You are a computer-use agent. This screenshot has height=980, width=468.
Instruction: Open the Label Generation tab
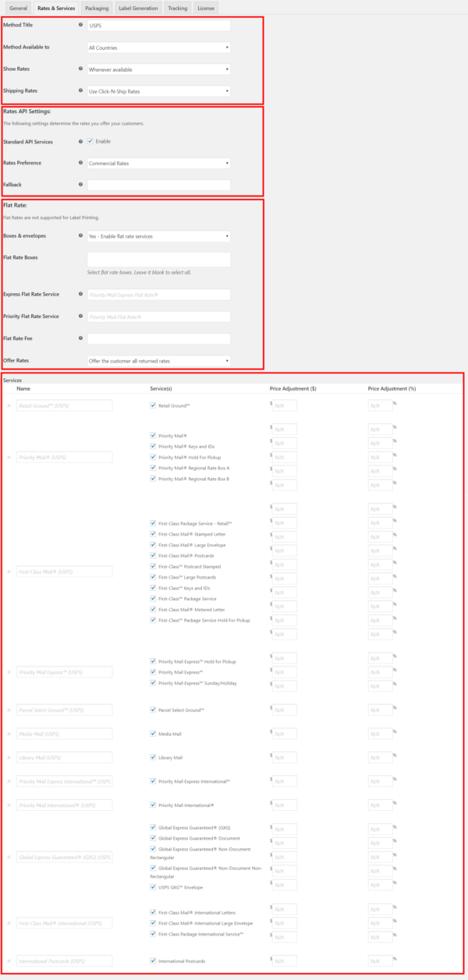point(138,8)
